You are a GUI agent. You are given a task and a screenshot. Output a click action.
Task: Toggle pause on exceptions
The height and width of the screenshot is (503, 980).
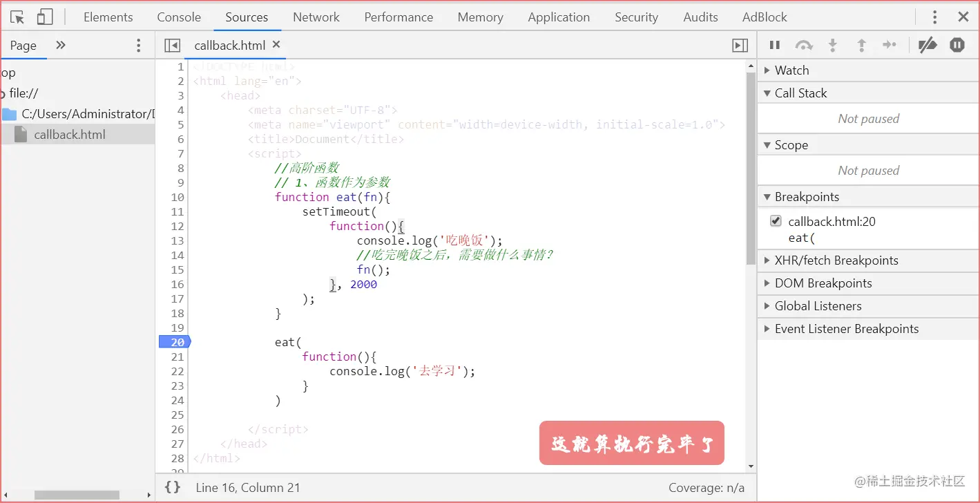(x=957, y=46)
